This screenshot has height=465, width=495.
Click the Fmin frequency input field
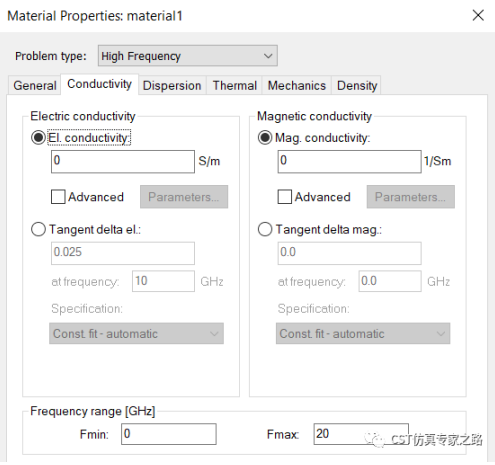[x=169, y=434]
